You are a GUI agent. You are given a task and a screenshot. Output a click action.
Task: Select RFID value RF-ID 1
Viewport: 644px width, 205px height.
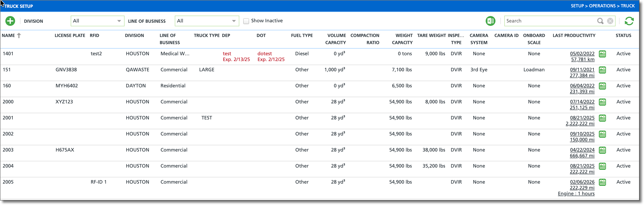pyautogui.click(x=99, y=182)
